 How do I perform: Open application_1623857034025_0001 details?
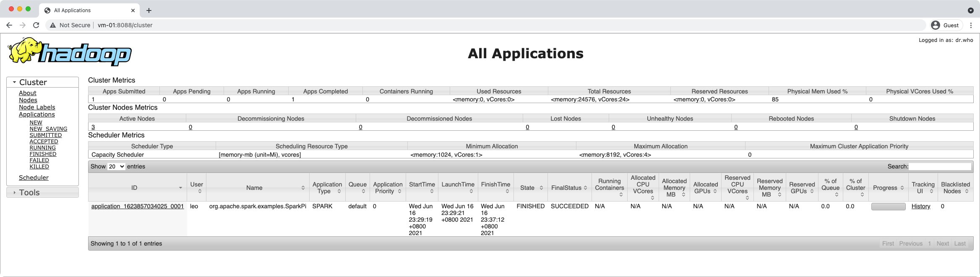click(137, 206)
